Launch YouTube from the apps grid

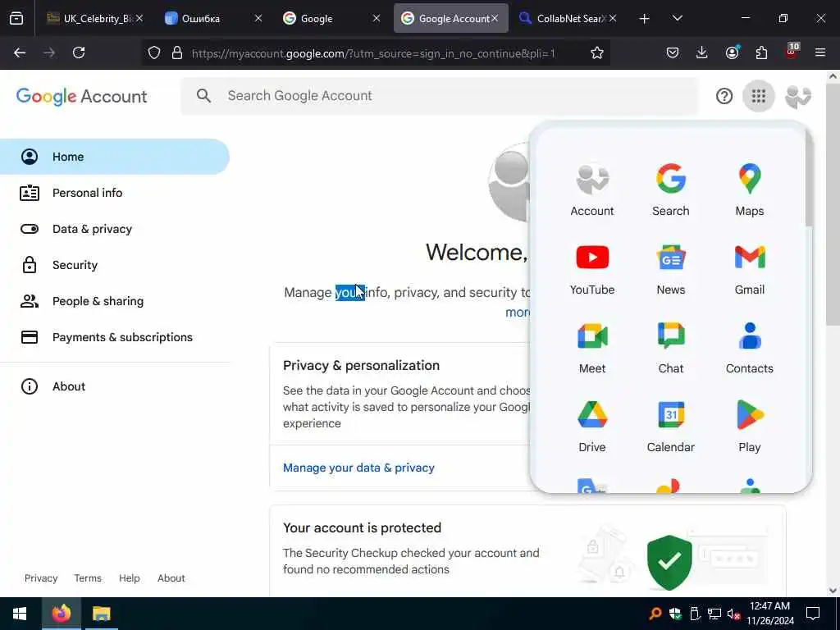pyautogui.click(x=592, y=269)
